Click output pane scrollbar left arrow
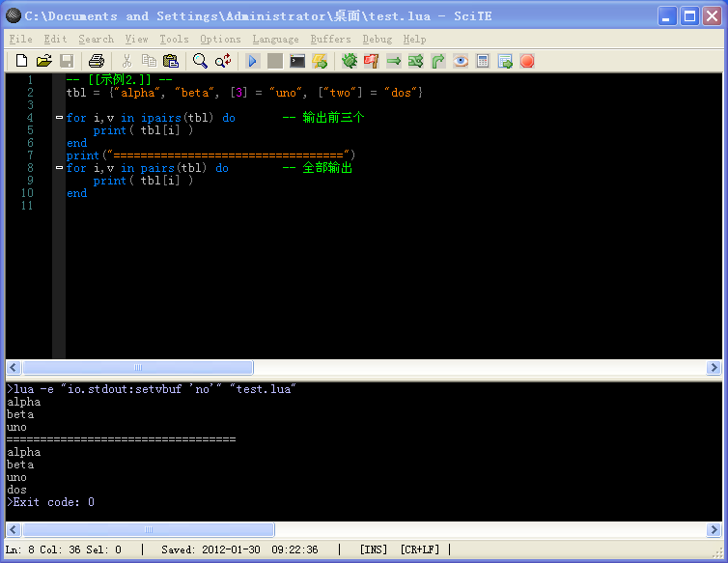This screenshot has height=563, width=728. point(14,530)
